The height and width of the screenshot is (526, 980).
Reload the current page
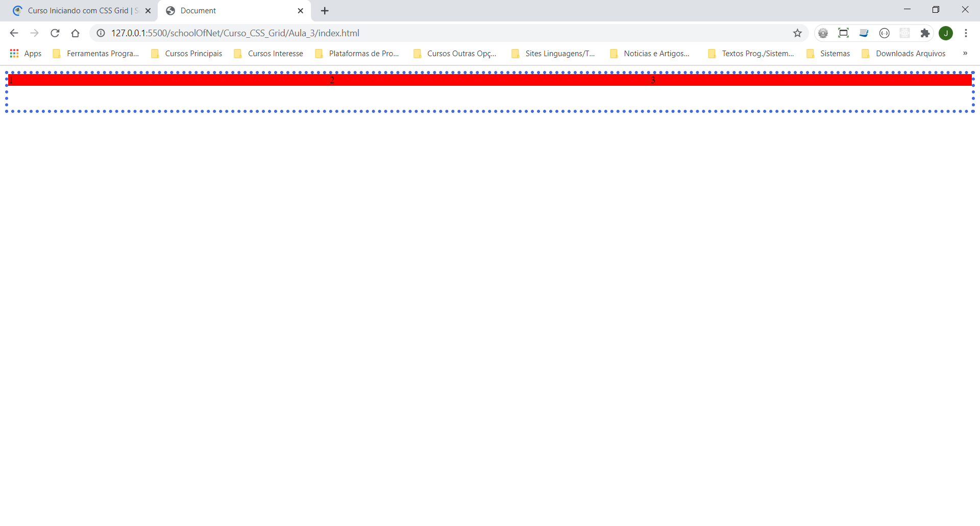click(55, 33)
